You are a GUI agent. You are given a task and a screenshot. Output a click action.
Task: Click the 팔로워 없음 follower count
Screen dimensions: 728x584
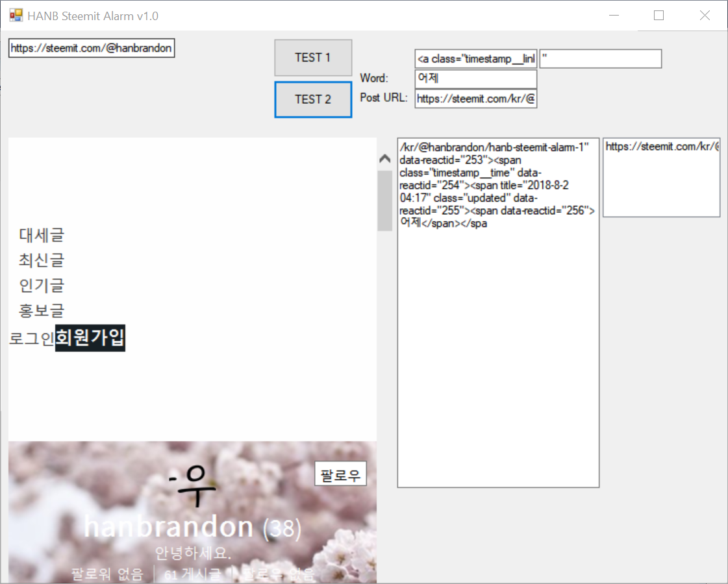point(107,575)
